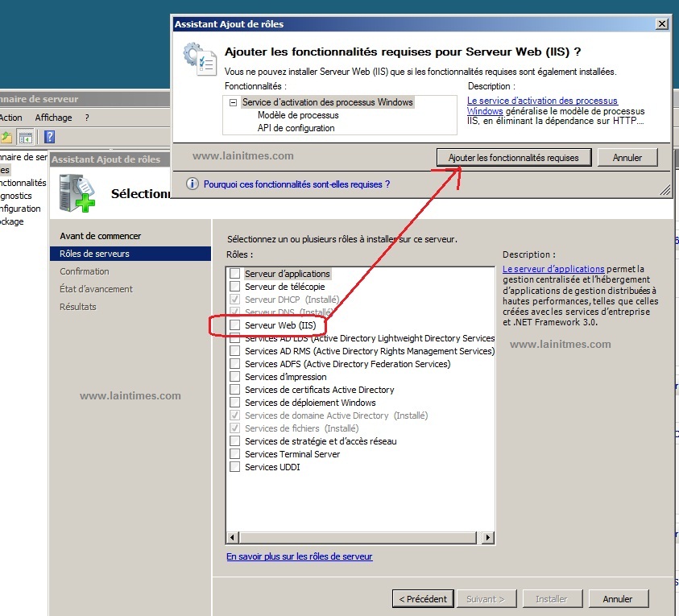Click the info icon beside 'Pourquoi ces fonctionnalités'
Screen dimensions: 679x616
[x=193, y=184]
